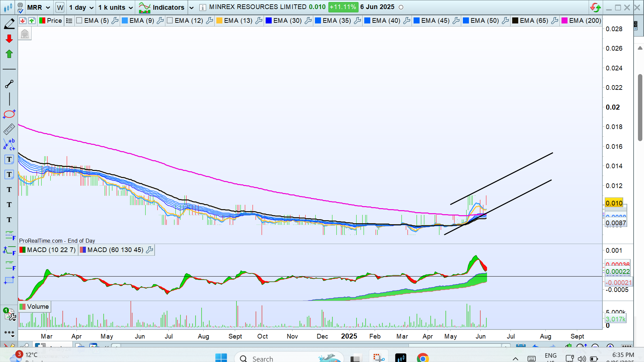Select the trend line segment tool
The image size is (644, 362).
point(9,84)
